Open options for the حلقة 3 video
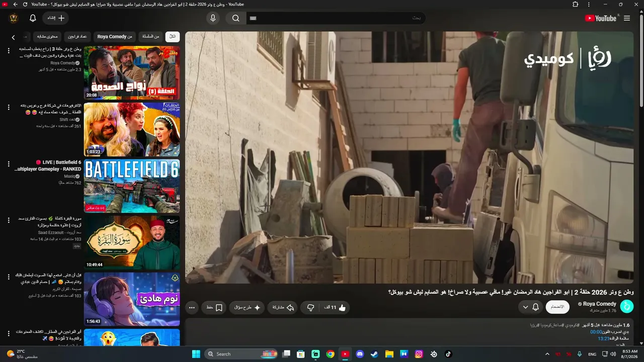 pos(9,50)
